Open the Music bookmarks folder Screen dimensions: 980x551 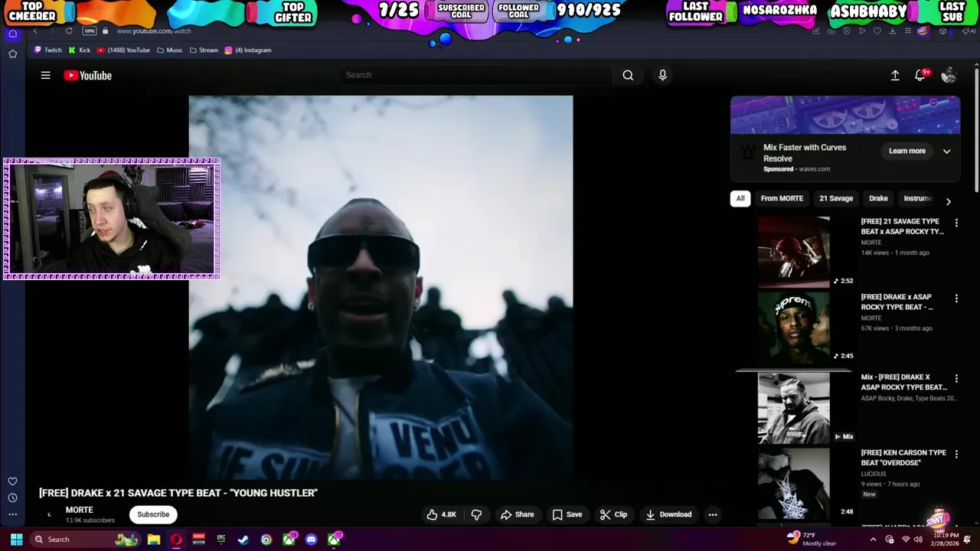[x=169, y=50]
